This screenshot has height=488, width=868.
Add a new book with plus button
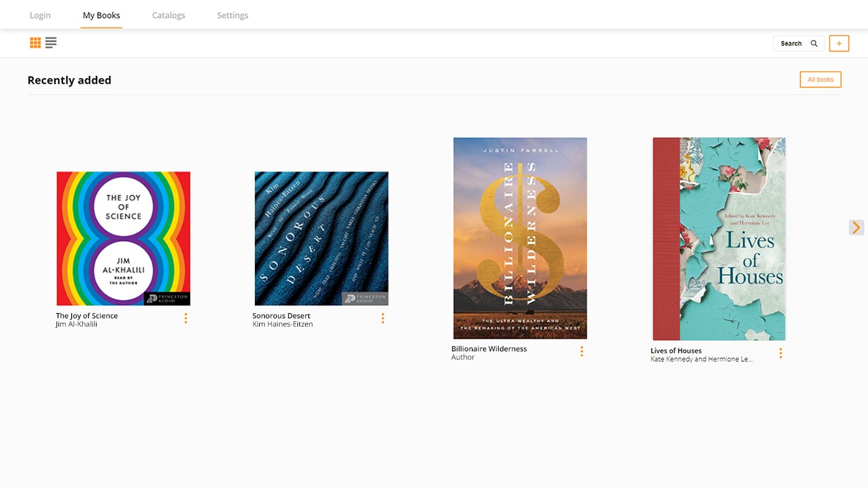[839, 43]
